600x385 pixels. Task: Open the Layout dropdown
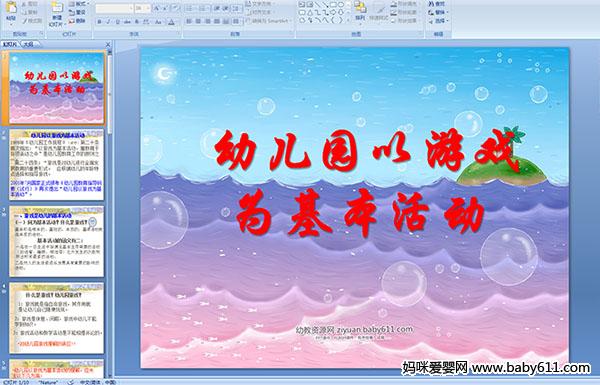pos(79,3)
